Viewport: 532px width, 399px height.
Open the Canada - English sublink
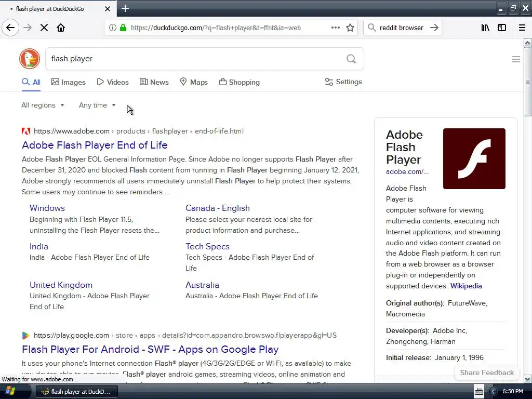click(218, 208)
